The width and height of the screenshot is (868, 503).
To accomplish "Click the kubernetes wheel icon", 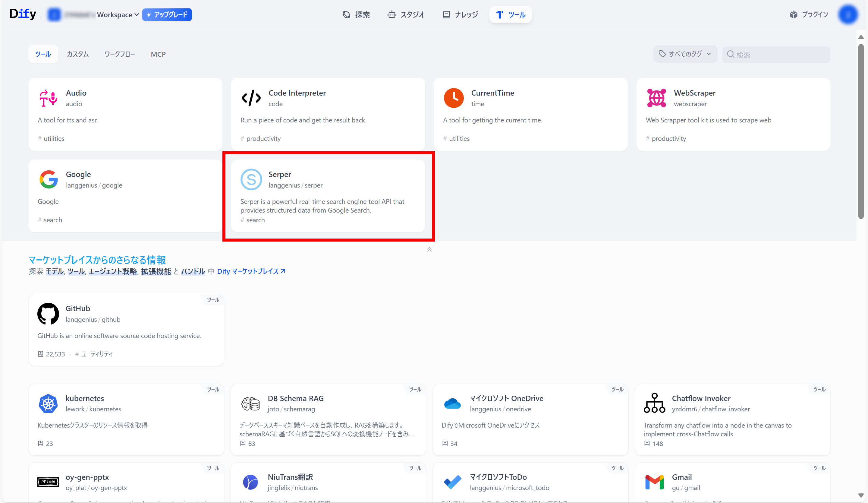I will click(x=48, y=403).
